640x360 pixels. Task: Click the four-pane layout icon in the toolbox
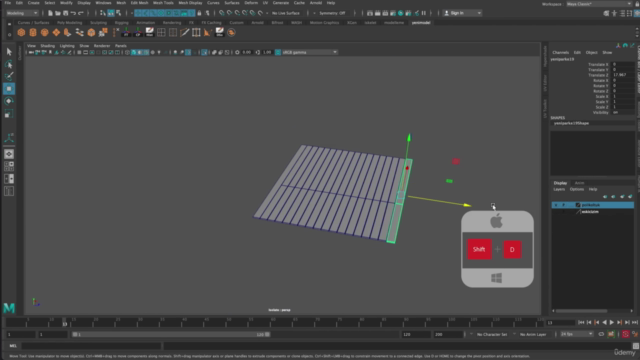(9, 166)
